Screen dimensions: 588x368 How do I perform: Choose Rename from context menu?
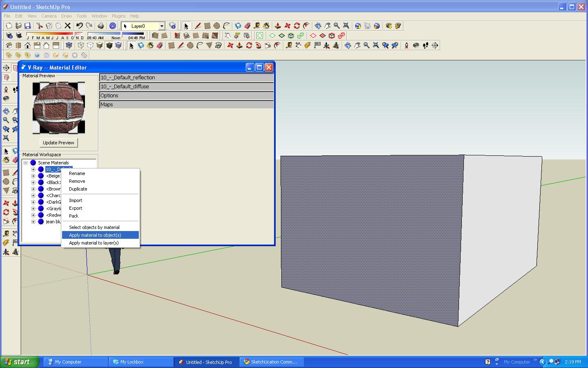pyautogui.click(x=100, y=173)
